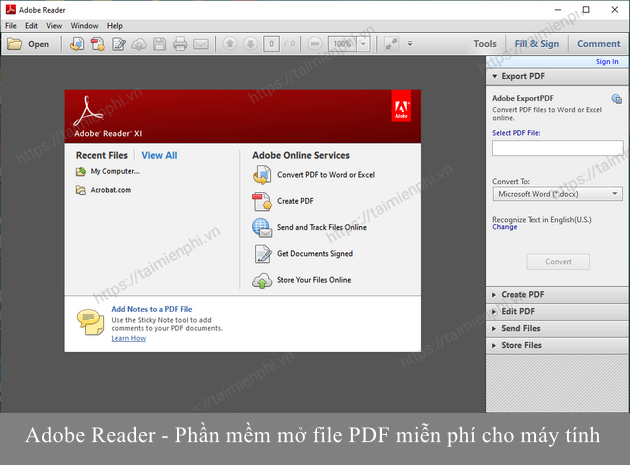Click the Sign In link

click(607, 61)
